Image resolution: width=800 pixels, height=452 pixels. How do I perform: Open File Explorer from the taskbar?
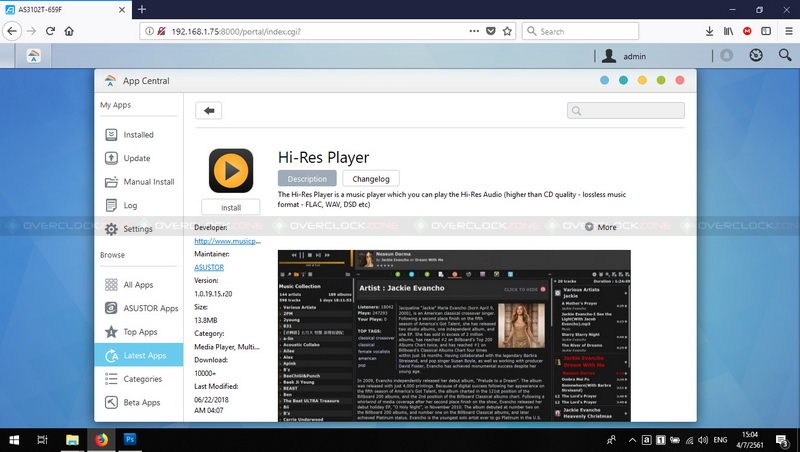point(72,440)
